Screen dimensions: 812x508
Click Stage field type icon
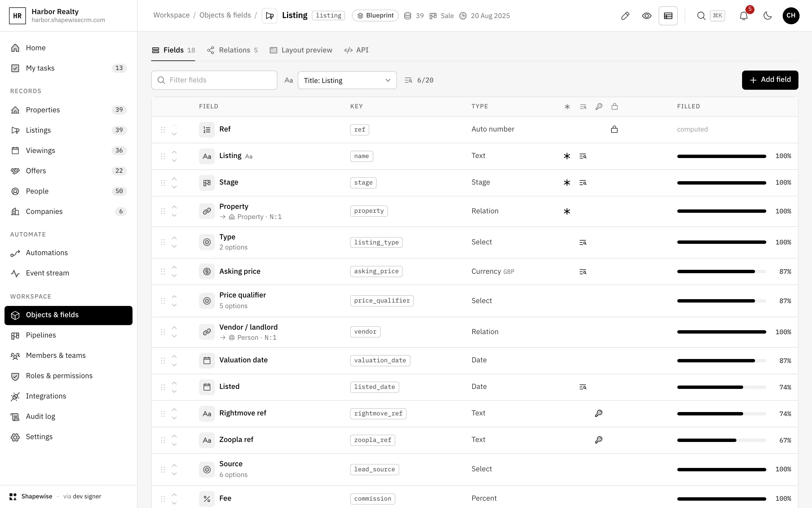(x=207, y=183)
